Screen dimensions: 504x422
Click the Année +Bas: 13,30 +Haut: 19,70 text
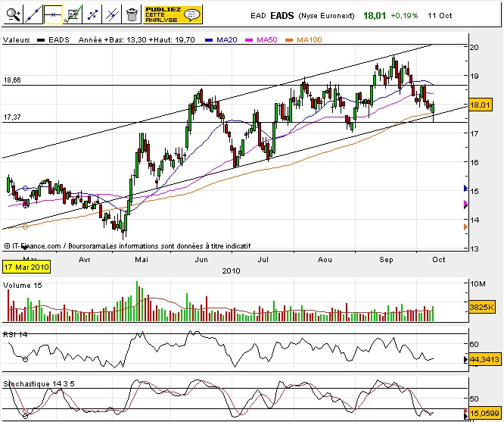tap(137, 40)
